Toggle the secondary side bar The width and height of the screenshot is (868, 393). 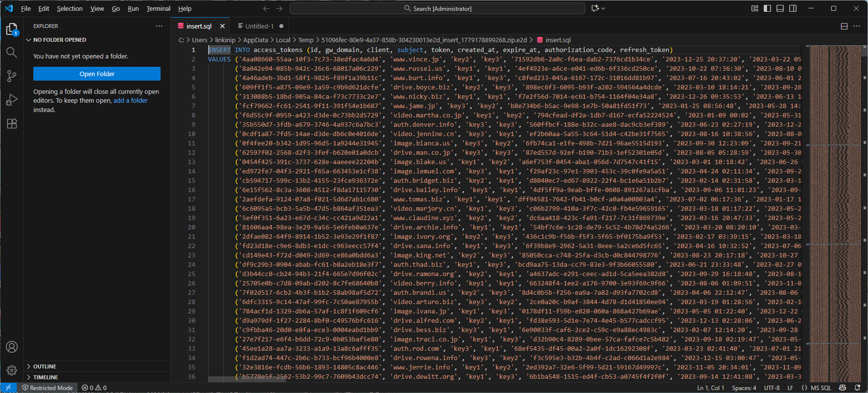pyautogui.click(x=793, y=8)
